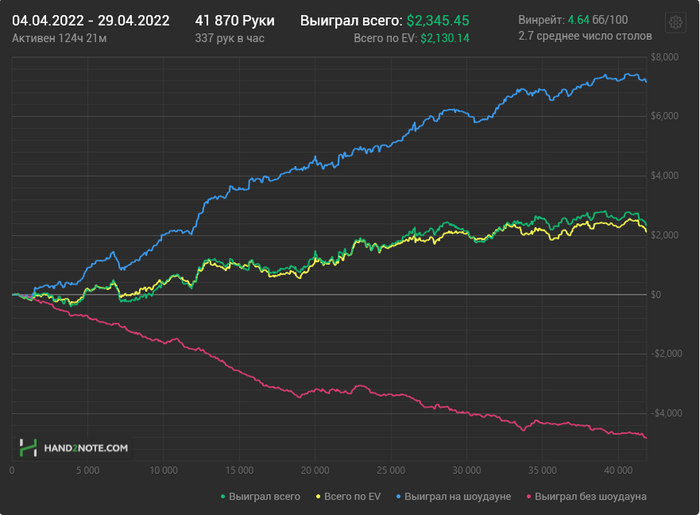Viewport: 700px width, 515px height.
Task: Click the '-$2,000' y-axis label
Action: (x=666, y=353)
